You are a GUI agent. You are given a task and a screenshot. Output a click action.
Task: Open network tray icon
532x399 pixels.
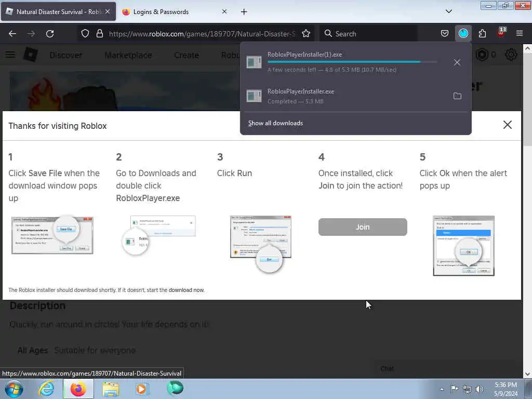click(x=467, y=389)
